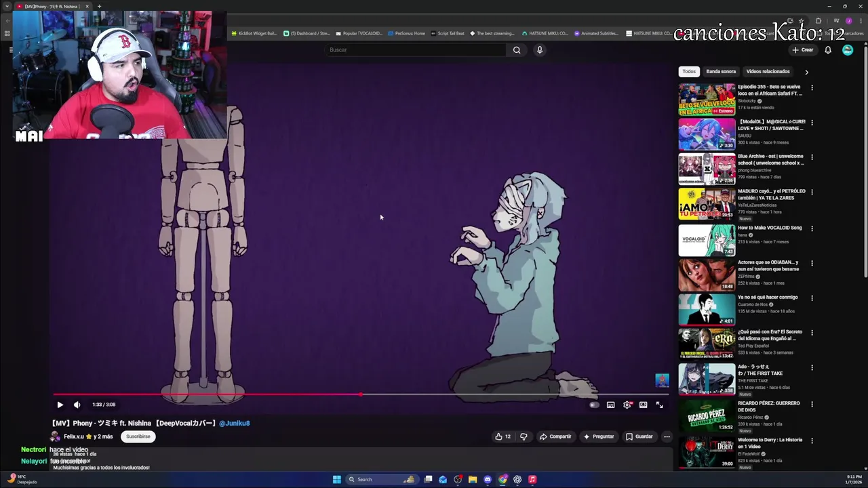
Task: Click the Preguntar button
Action: point(599,436)
